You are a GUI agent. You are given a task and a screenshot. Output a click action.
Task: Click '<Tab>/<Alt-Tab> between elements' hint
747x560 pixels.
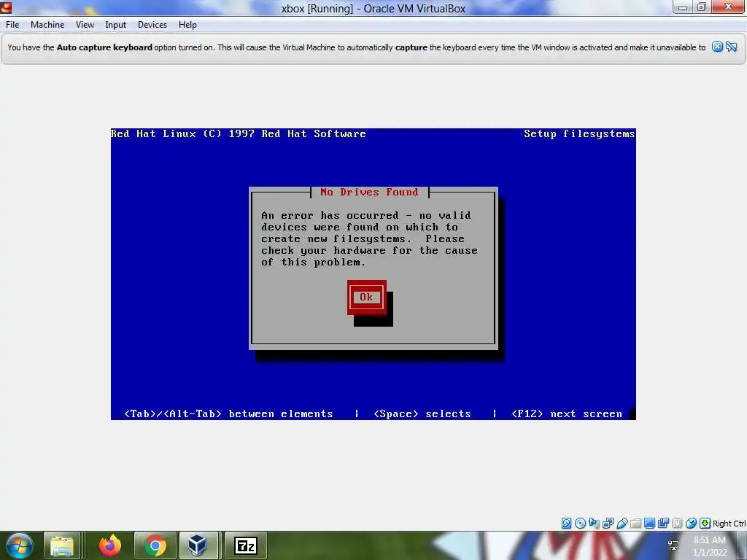[228, 414]
